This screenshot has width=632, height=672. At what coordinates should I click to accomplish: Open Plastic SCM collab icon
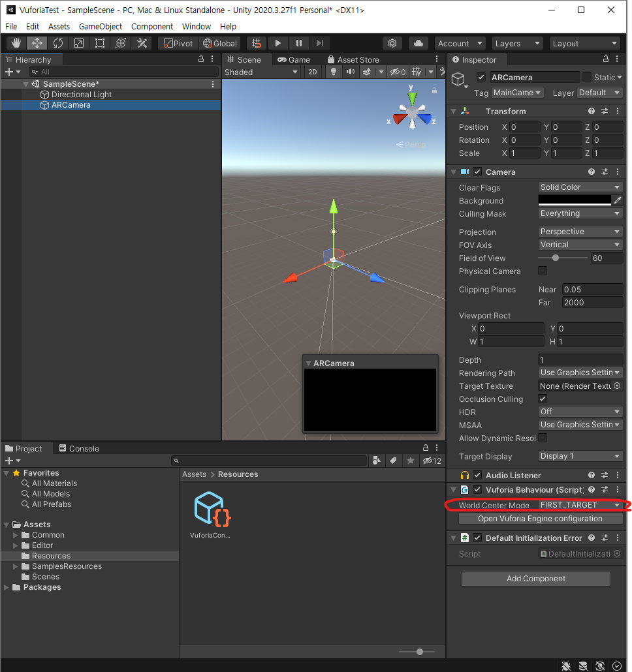coord(392,43)
